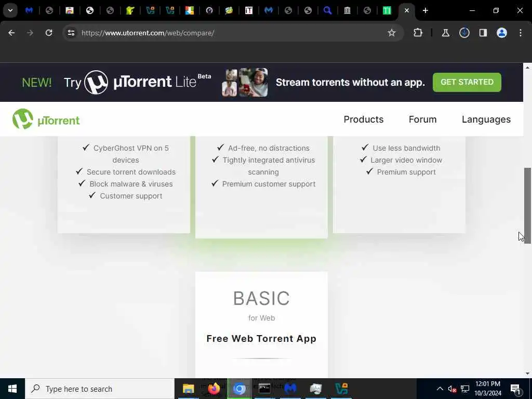Open Firefox from the taskbar
The height and width of the screenshot is (399, 532).
[x=214, y=389]
